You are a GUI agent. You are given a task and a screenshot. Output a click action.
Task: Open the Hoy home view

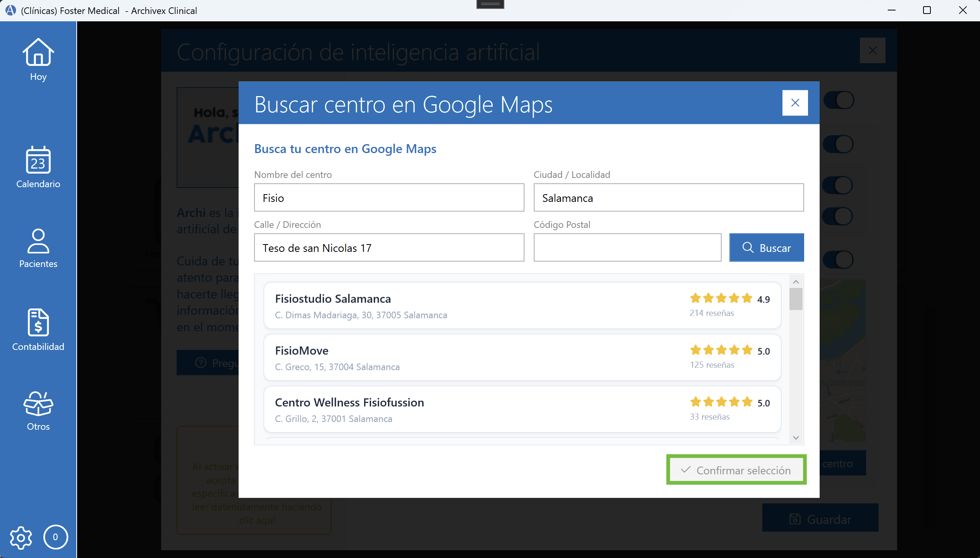click(38, 60)
